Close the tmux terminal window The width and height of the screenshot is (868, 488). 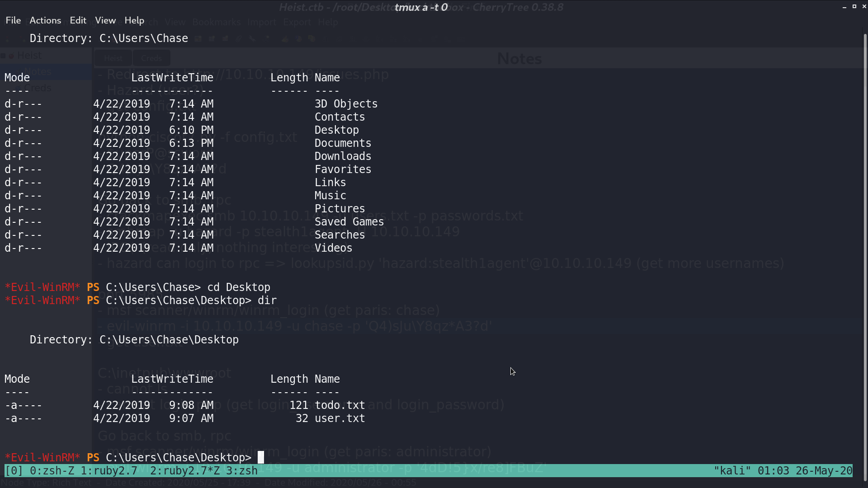point(864,6)
